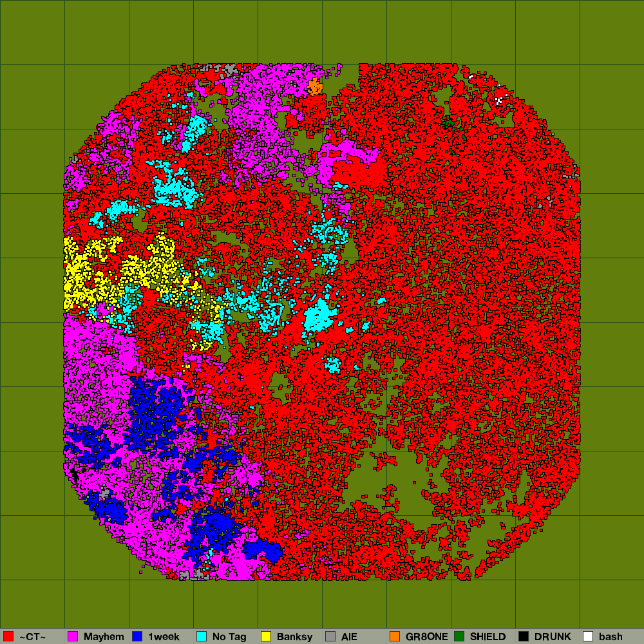The image size is (644, 644).
Task: Select the bash legend label
Action: [x=611, y=637]
